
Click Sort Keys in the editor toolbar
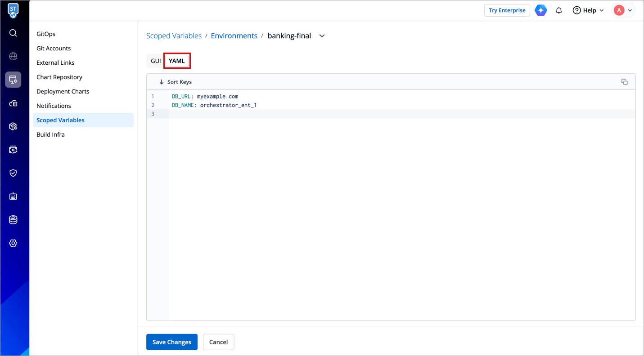point(176,82)
